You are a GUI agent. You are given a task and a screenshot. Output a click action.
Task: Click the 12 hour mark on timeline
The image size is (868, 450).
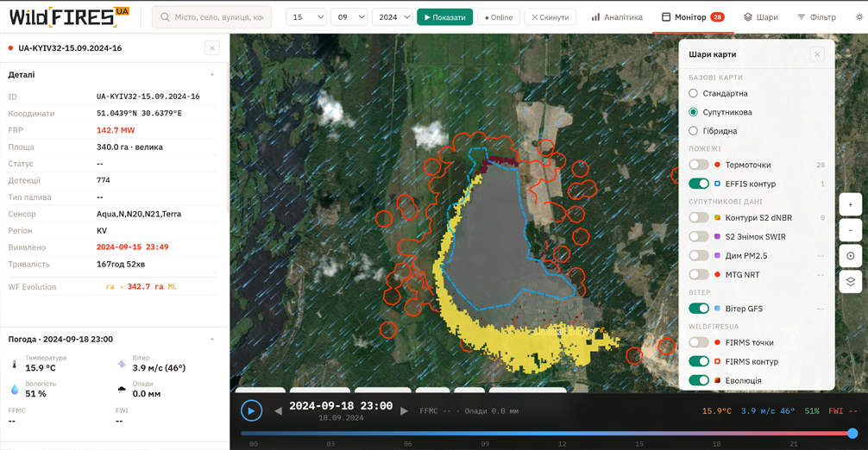[562, 443]
